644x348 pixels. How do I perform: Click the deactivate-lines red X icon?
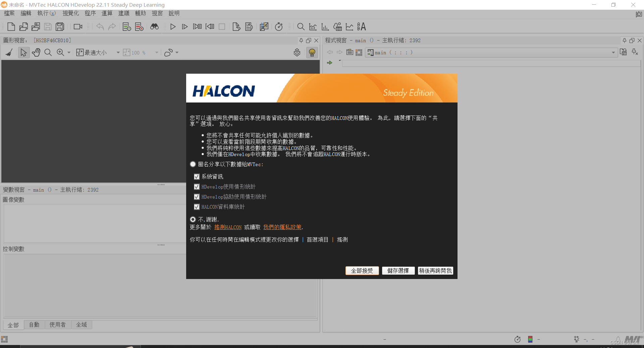pos(139,27)
